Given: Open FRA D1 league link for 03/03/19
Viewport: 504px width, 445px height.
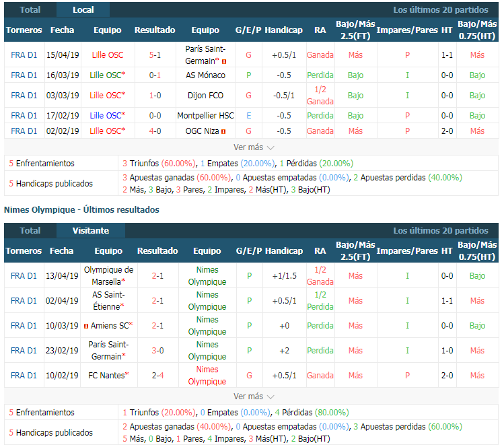Looking at the screenshot, I should click(24, 96).
